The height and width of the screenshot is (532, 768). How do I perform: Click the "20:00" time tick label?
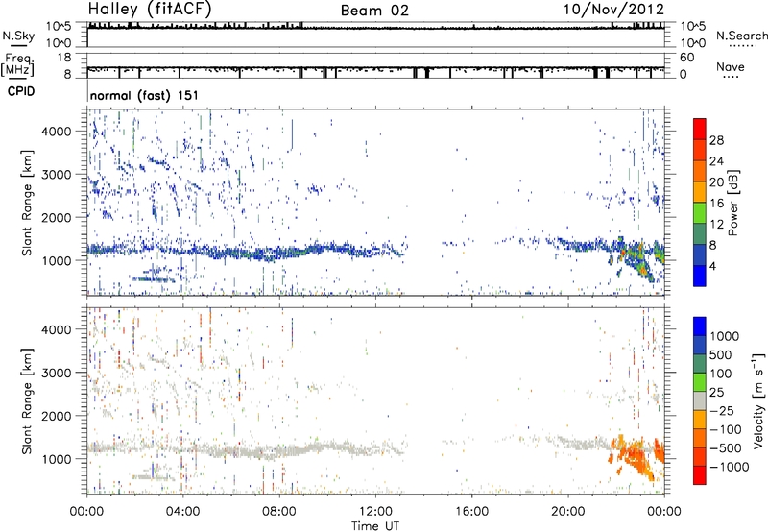[567, 512]
